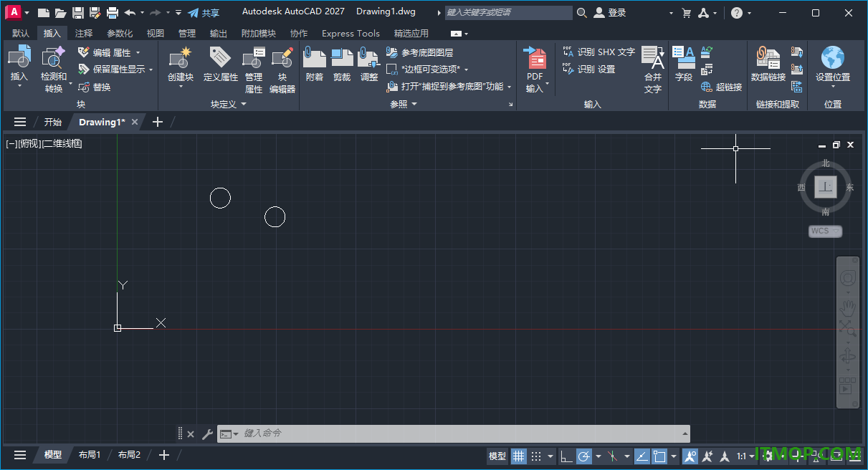Open the Parametric (参数化) ribbon tab
This screenshot has width=868, height=470.
pos(120,33)
